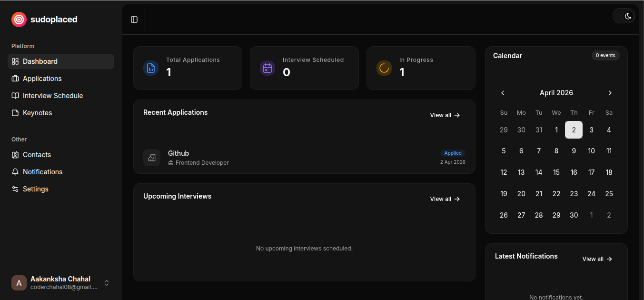Click the sudoplaced logo icon
The image size is (644, 300).
[19, 20]
